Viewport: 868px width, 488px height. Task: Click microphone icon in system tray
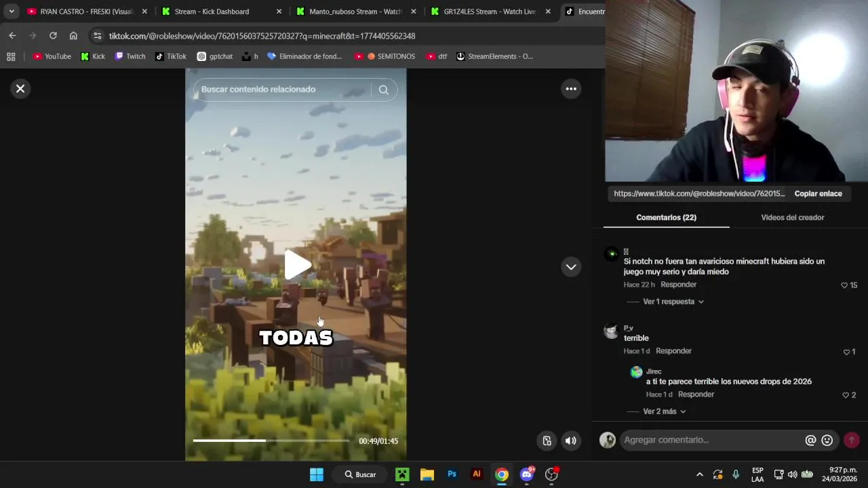point(736,474)
